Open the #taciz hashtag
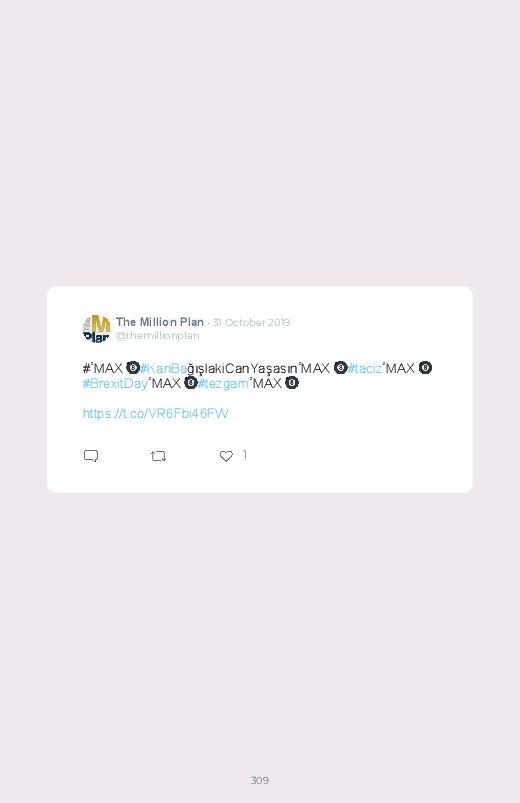Screen dimensions: 520x803 tap(365, 368)
